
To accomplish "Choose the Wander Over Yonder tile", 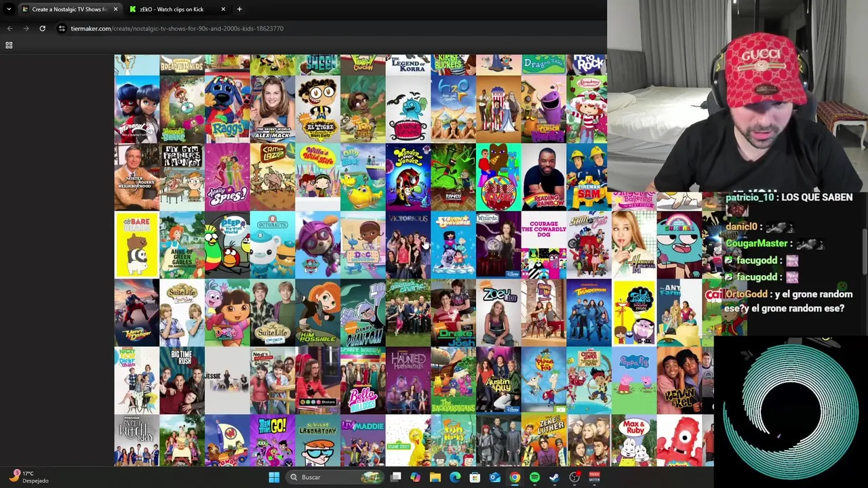I will pos(408,177).
